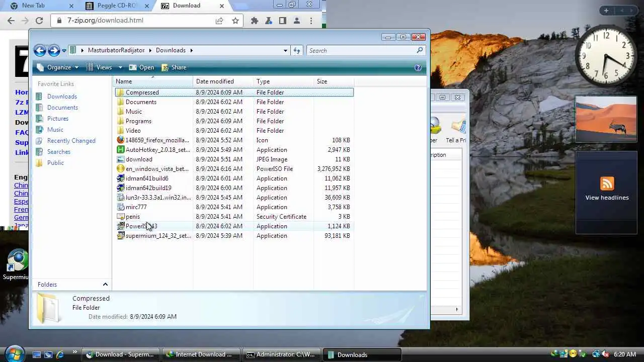Click the Explorer search box
The height and width of the screenshot is (362, 644).
(362, 50)
